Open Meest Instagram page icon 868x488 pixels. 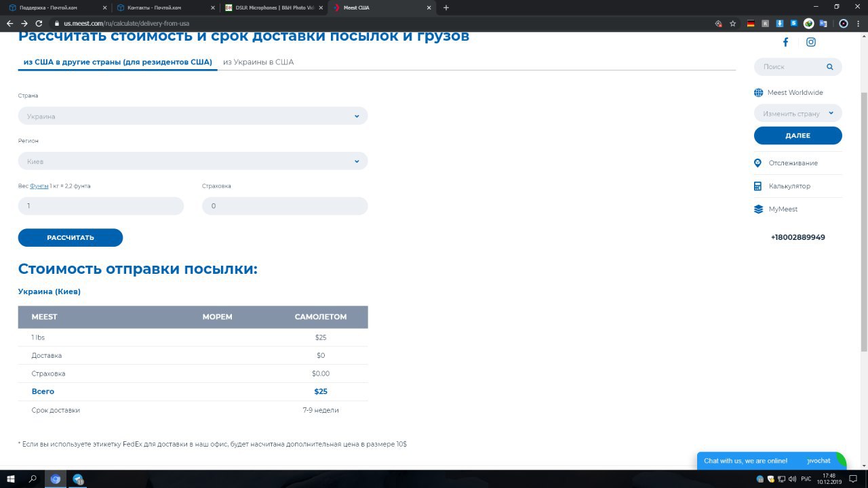click(811, 42)
